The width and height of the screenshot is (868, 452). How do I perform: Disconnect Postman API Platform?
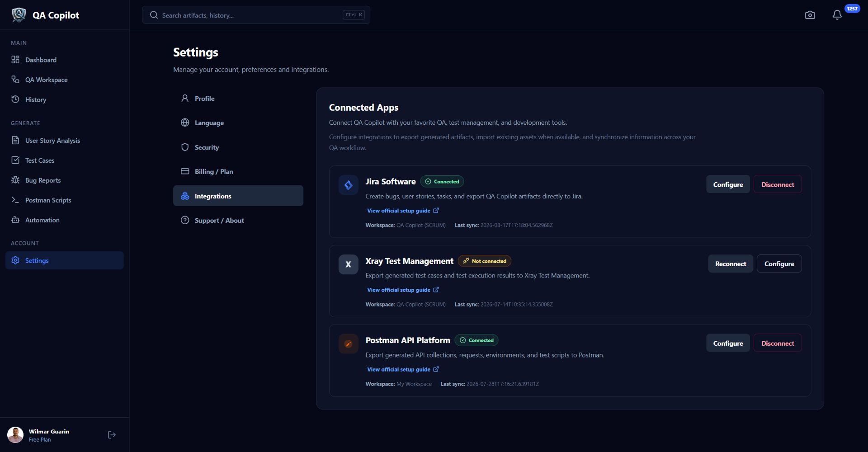coord(778,343)
